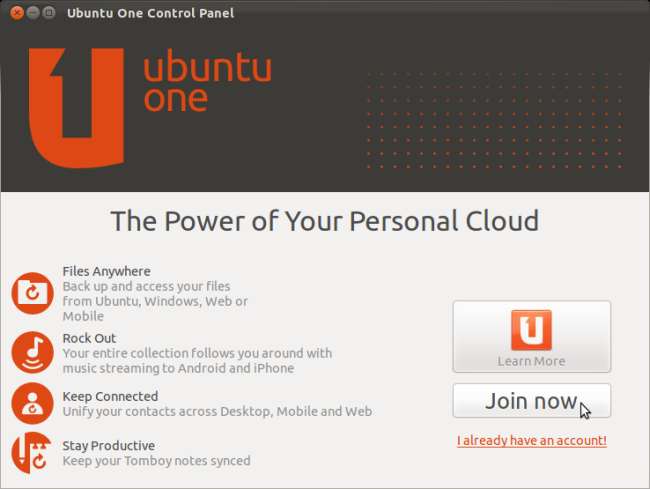The image size is (650, 489).
Task: Click the 'ubuntu one' wordmark text
Action: [205, 82]
